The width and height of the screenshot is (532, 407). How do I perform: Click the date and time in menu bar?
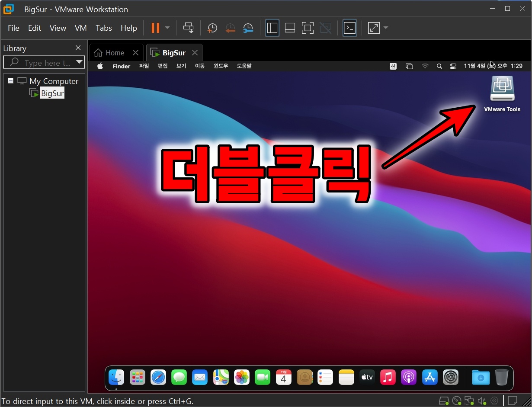493,66
